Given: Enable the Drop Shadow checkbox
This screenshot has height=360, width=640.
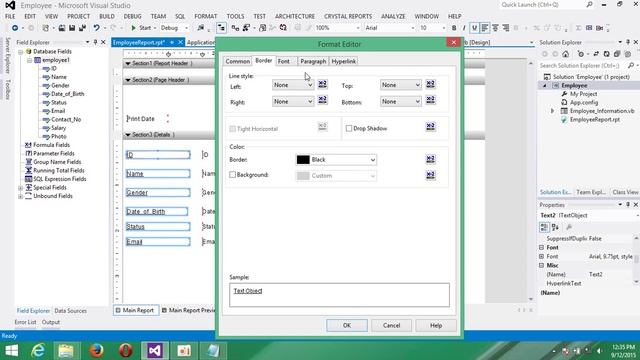Looking at the screenshot, I should [x=349, y=128].
